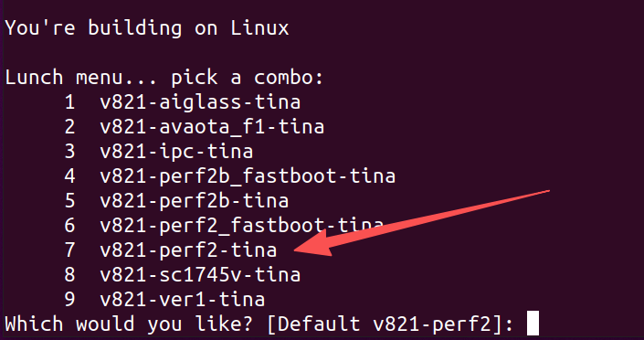
Task: Click the v821-perf2-tina entry
Action: (x=188, y=250)
